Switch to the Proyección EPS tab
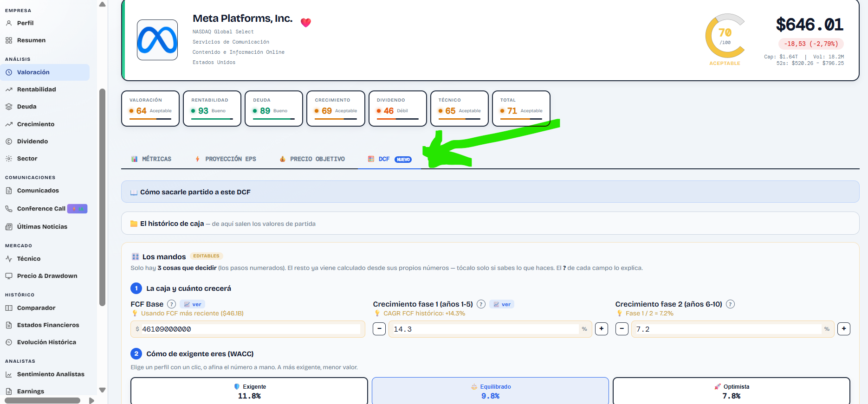 226,159
